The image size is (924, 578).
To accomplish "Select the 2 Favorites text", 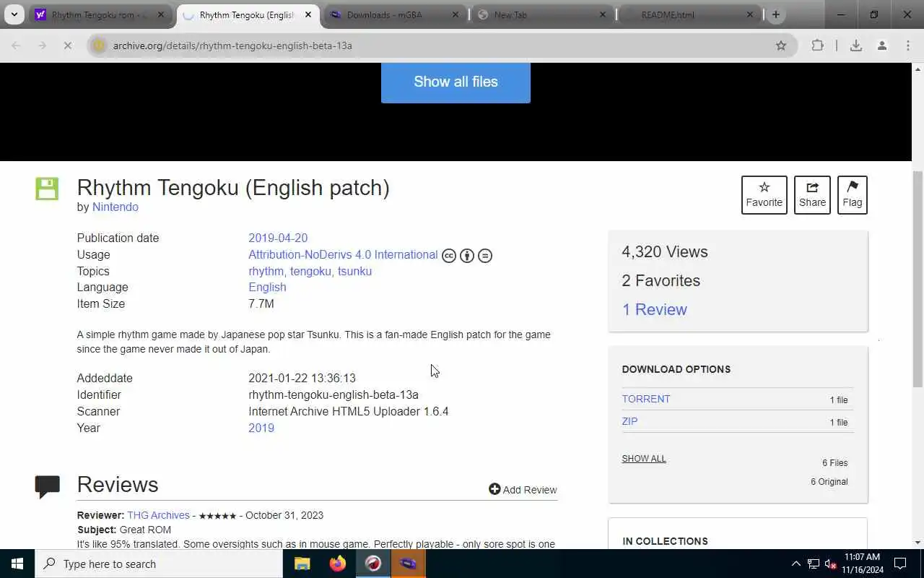I will (x=661, y=280).
